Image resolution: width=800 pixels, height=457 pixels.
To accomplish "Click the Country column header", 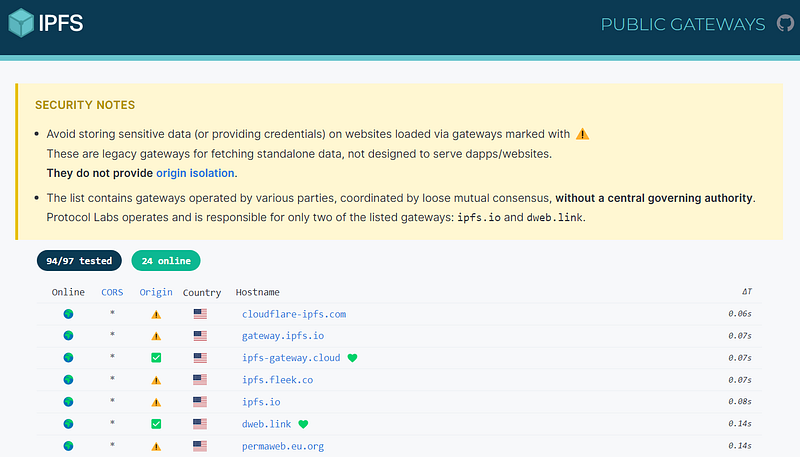I will tap(202, 293).
